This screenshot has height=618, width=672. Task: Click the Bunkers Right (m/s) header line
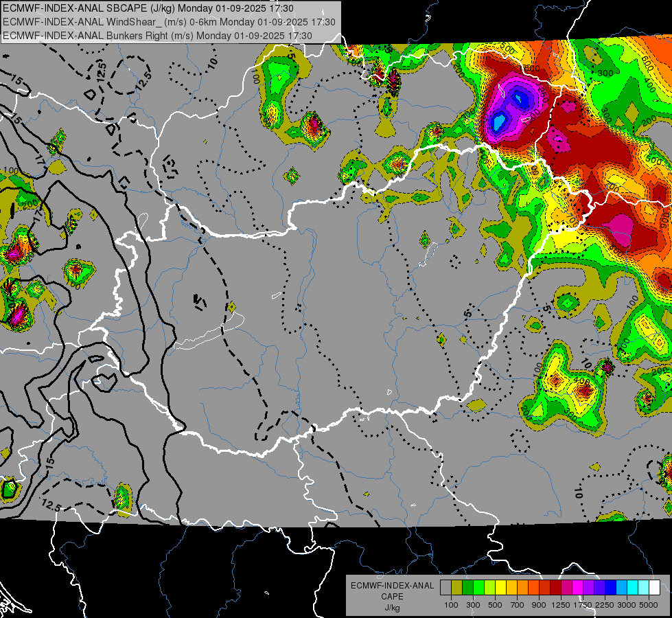click(x=157, y=36)
